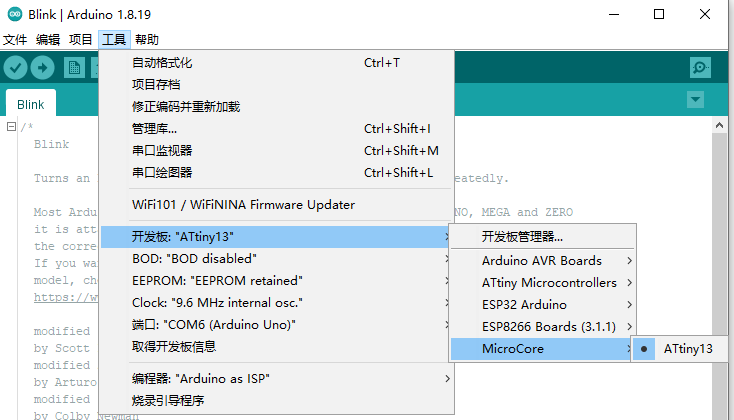Open 开发板管理器... boards manager
This screenshot has width=734, height=420.
pyautogui.click(x=543, y=237)
